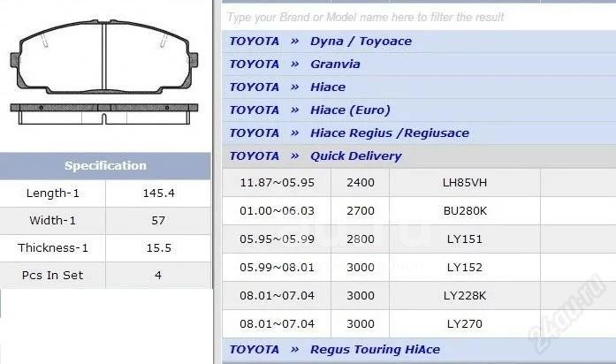Select the width value 57

[x=158, y=220]
